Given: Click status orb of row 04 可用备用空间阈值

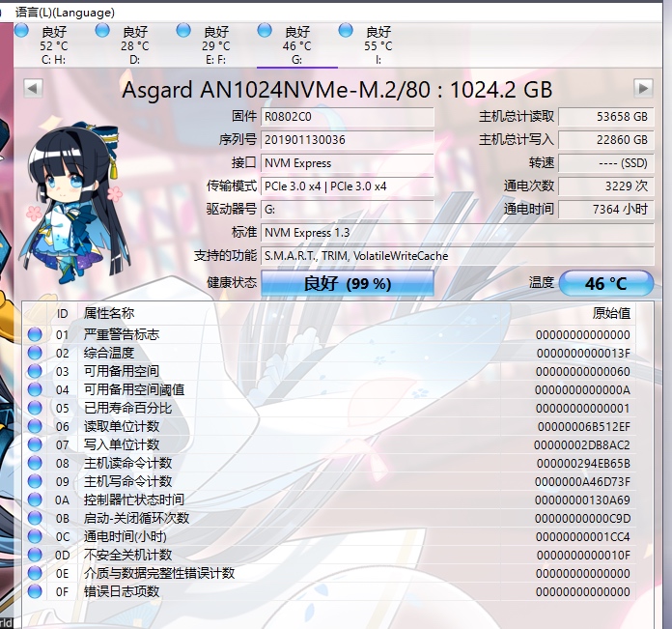Looking at the screenshot, I should (35, 389).
